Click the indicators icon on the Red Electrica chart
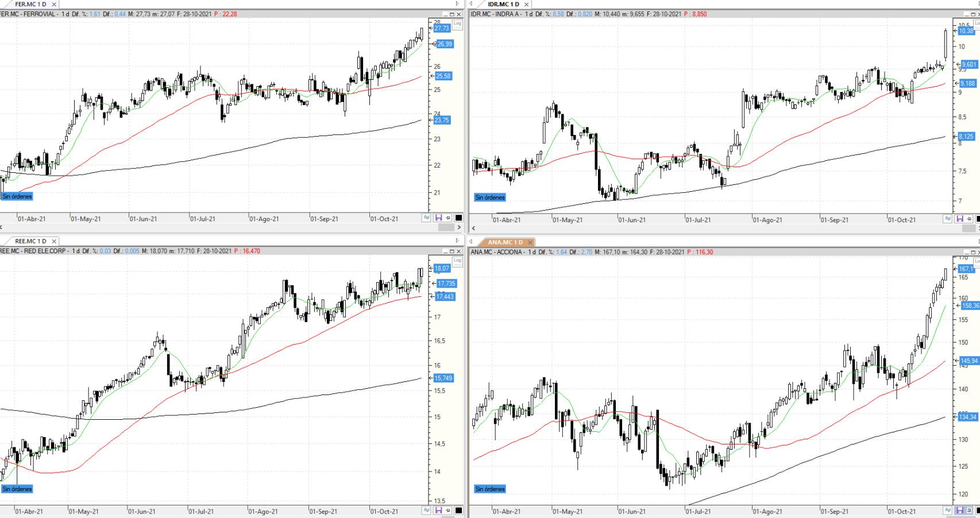This screenshot has width=980, height=518. pyautogui.click(x=426, y=510)
